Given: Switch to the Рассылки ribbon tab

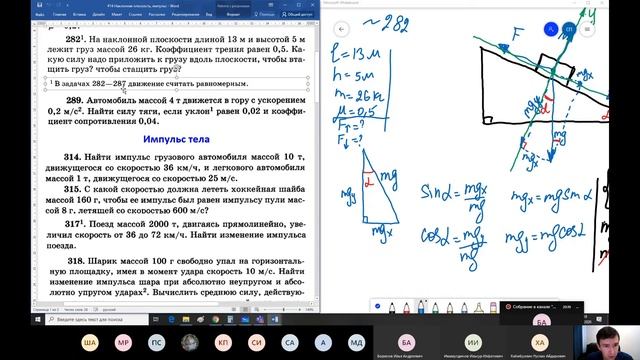Looking at the screenshot, I should (156, 14).
